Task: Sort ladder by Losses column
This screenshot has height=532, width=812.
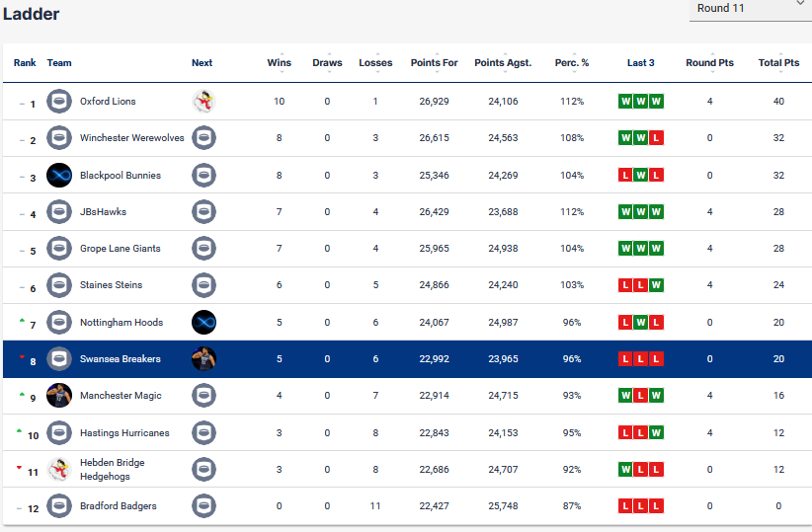Action: coord(375,62)
